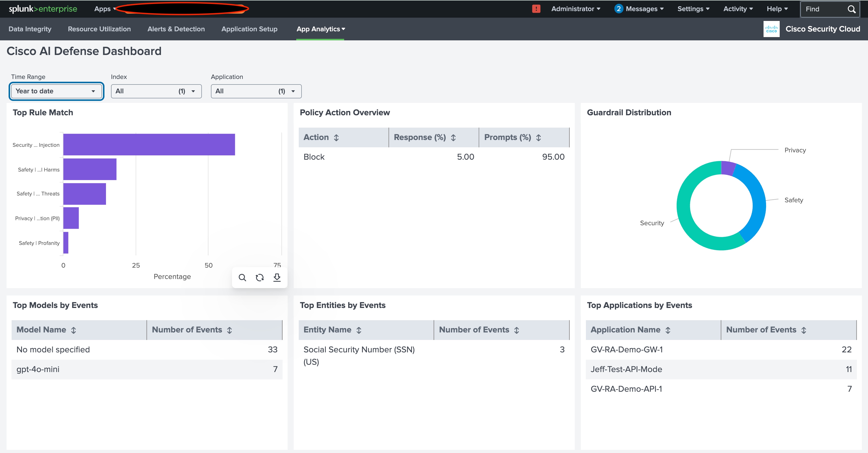This screenshot has width=868, height=453.
Task: Sort applications table by Application Name
Action: point(668,330)
